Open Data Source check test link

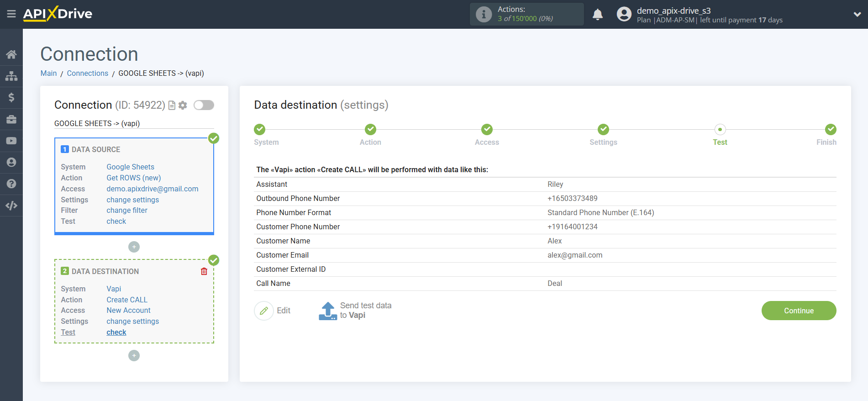tap(116, 221)
